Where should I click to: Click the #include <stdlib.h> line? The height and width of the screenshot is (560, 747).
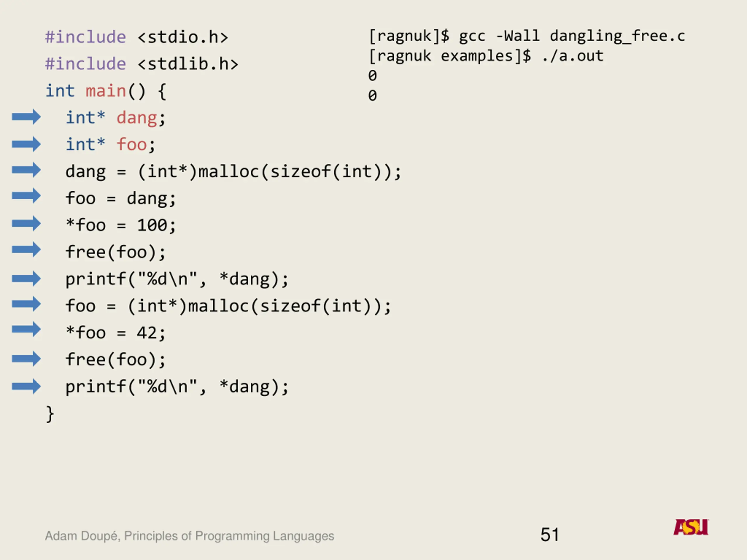pos(142,64)
